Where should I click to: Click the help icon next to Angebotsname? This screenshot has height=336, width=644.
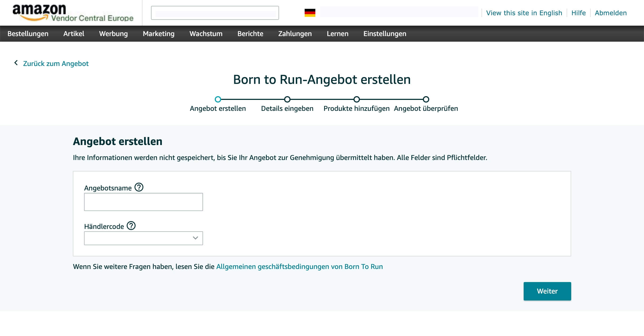[x=139, y=187]
